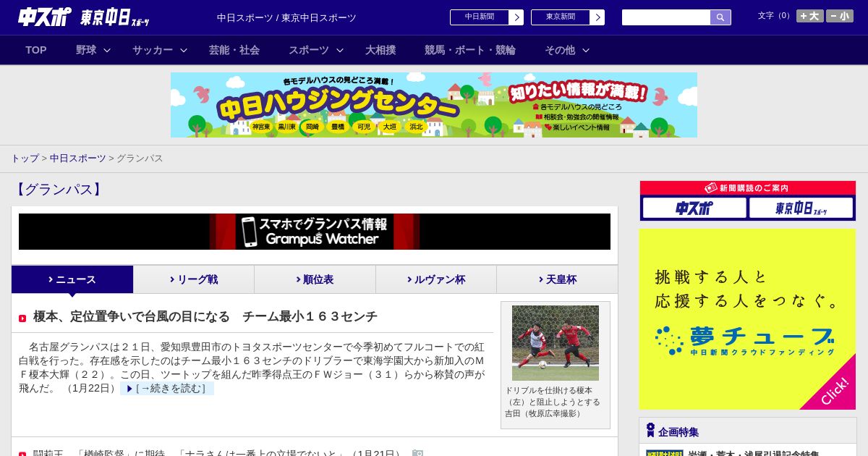Open the 榎本、定位置争い headline article
868x456 pixels.
(205, 316)
